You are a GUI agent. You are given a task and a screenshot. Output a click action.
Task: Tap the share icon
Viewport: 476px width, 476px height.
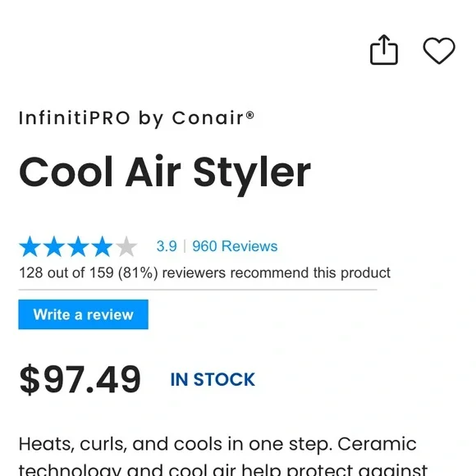click(x=384, y=50)
